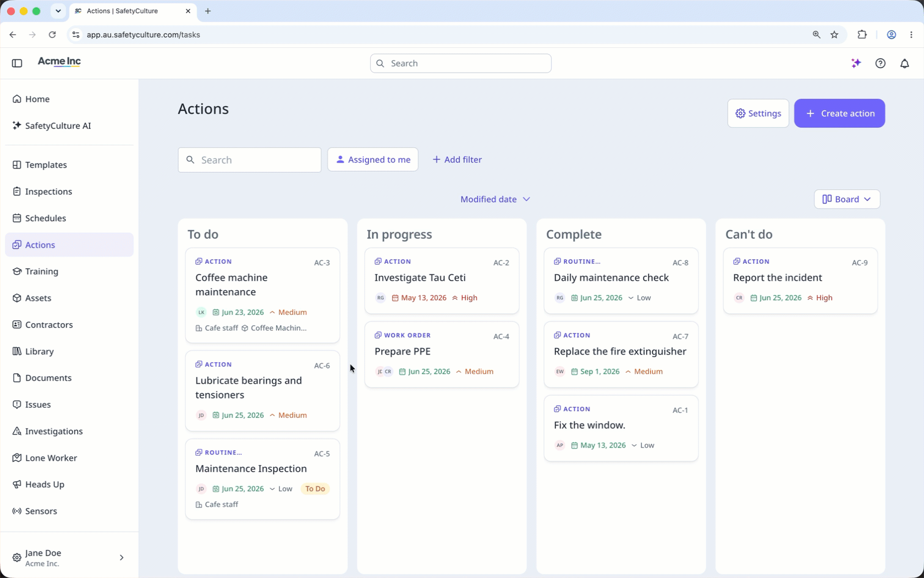The width and height of the screenshot is (924, 578).
Task: Click the Sensors signal icon
Action: point(17,511)
